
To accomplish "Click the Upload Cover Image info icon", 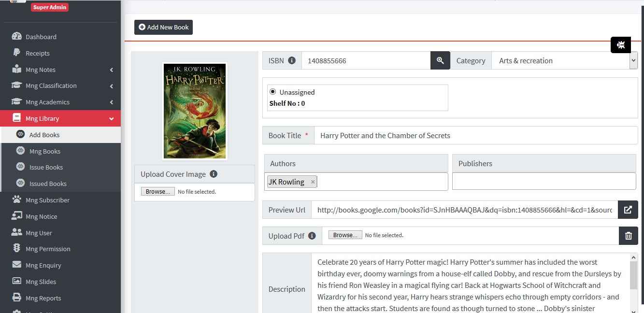I will (x=214, y=174).
